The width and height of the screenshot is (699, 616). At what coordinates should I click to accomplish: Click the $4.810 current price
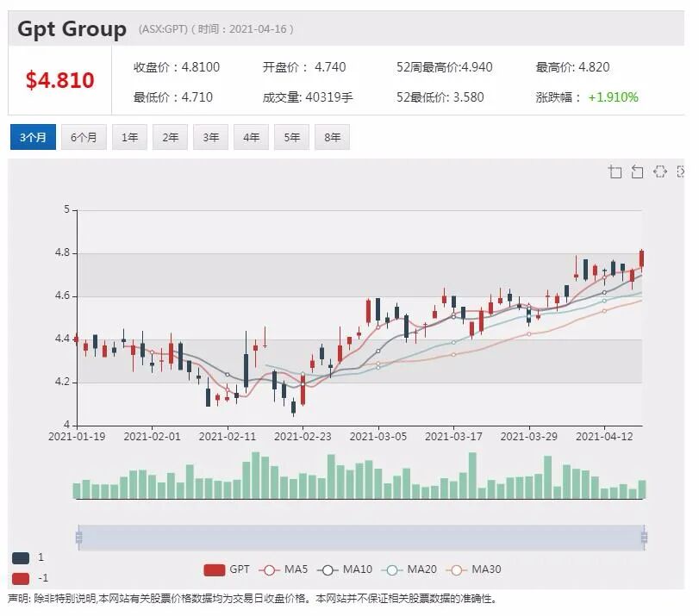(x=59, y=81)
